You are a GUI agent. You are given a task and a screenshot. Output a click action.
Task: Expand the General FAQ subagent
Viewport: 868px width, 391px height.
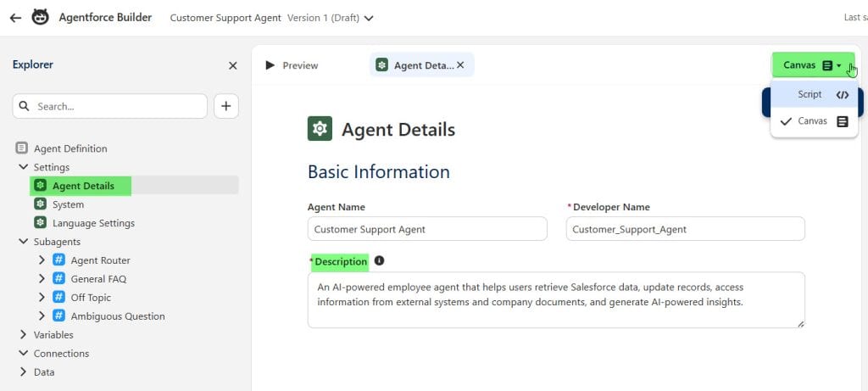point(42,278)
